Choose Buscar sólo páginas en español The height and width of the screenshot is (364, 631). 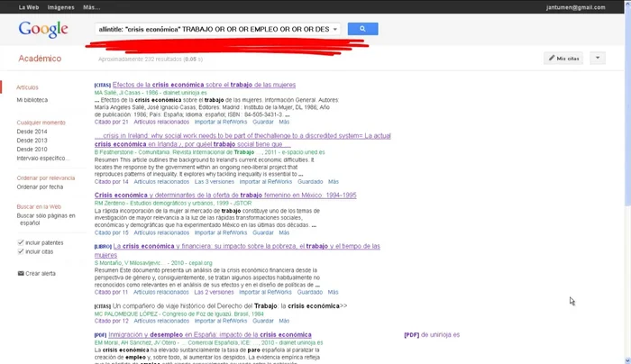pos(46,219)
